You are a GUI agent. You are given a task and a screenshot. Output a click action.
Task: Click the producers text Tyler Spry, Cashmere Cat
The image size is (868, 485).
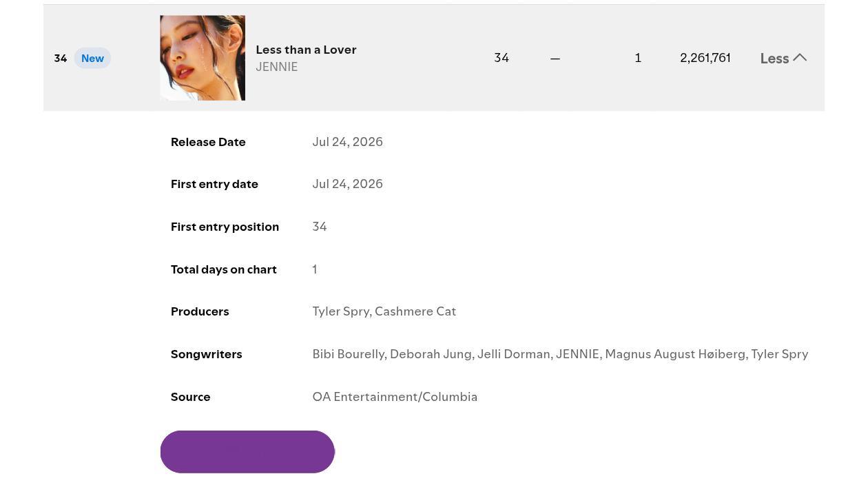384,311
